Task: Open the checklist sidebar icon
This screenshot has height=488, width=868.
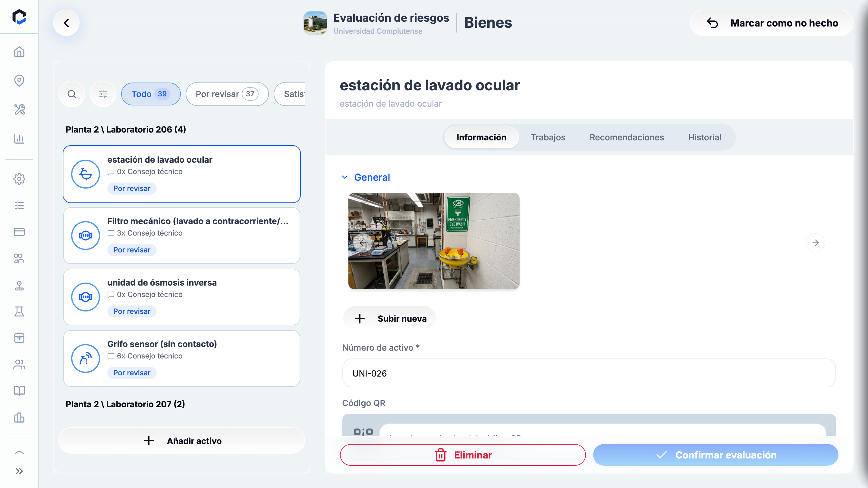Action: (x=19, y=205)
